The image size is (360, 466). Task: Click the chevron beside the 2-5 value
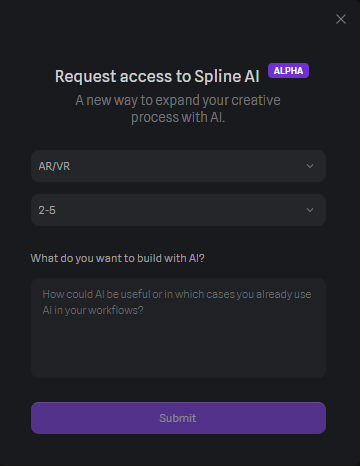point(310,210)
